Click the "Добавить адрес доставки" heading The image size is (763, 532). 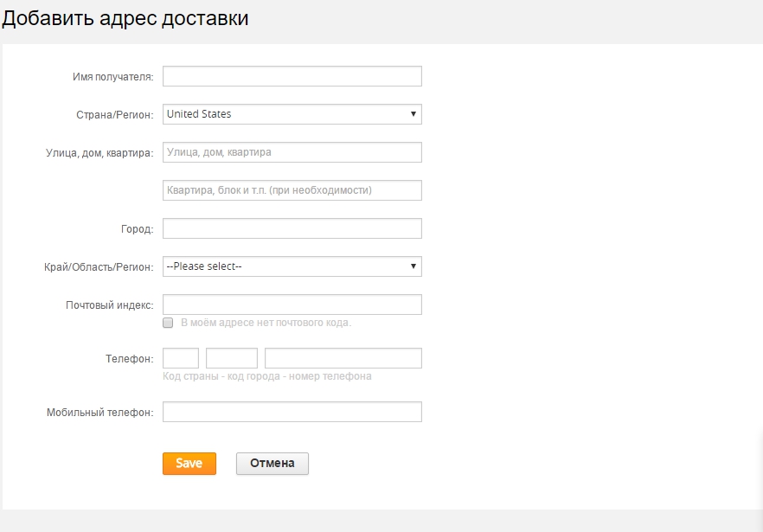(x=125, y=19)
